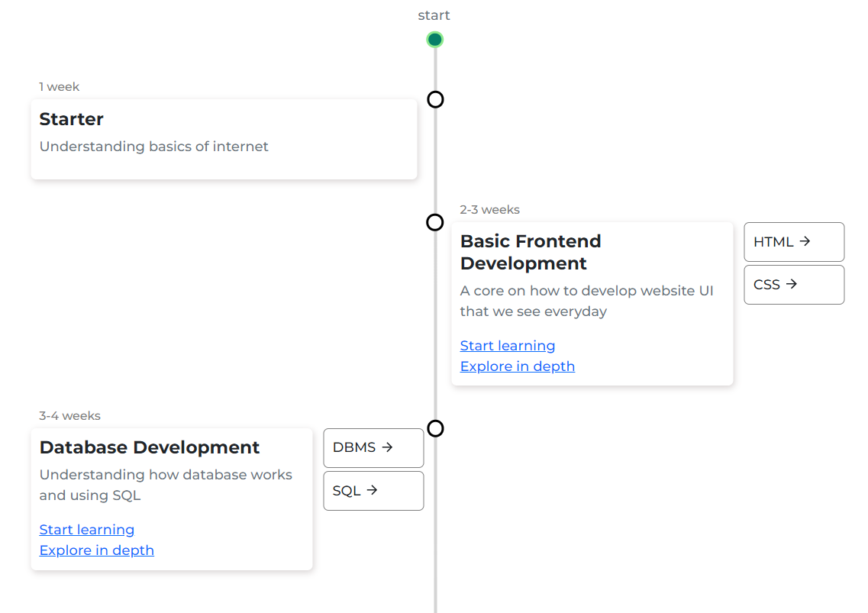Viewport: 868px width, 613px height.
Task: Click Explore in depth under Basic Frontend Development
Action: (x=517, y=366)
